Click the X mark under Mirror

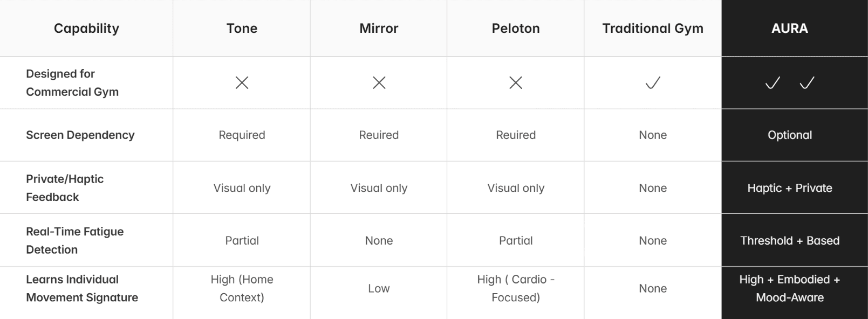point(379,82)
